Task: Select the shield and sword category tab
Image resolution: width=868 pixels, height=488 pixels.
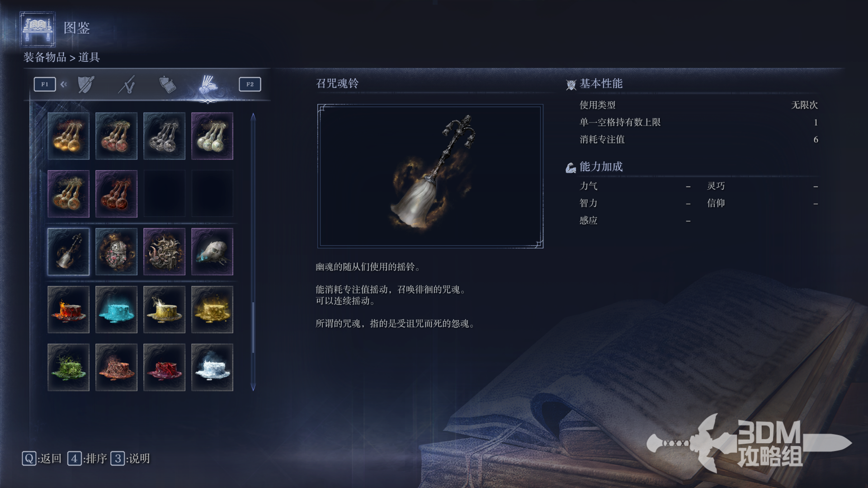Action: click(86, 84)
